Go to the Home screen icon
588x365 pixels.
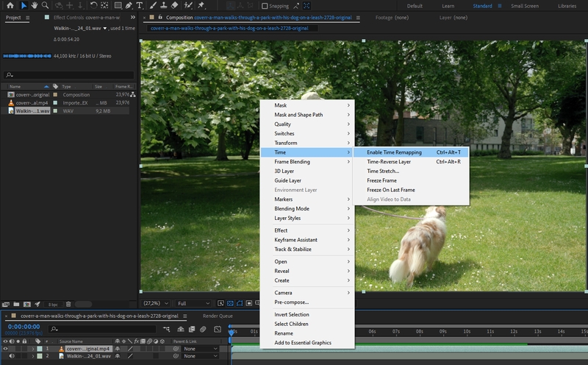point(10,5)
